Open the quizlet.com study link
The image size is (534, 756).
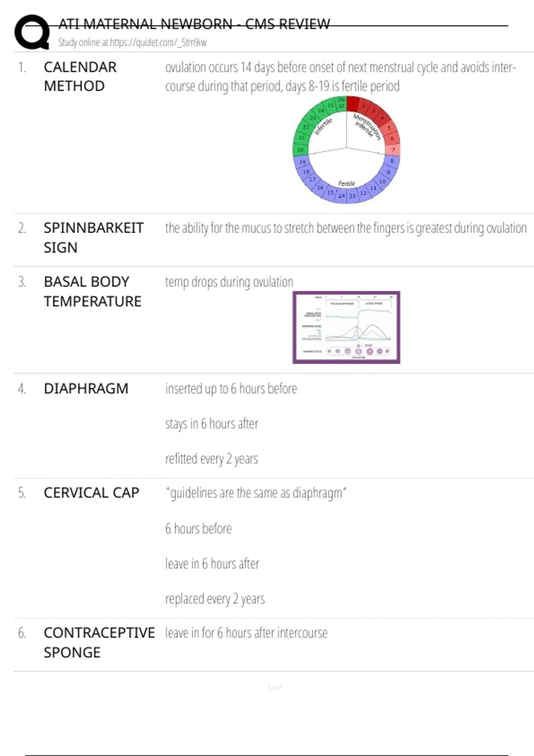[x=132, y=43]
